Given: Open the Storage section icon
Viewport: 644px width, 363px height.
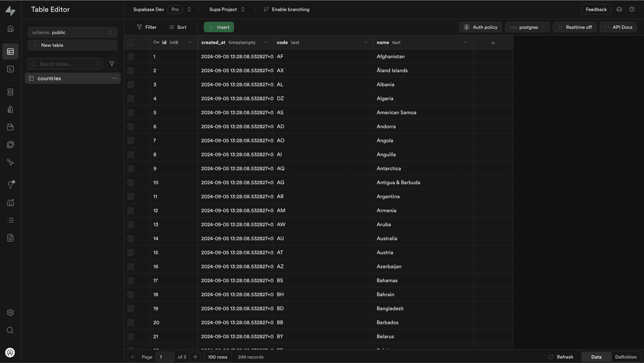Looking at the screenshot, I should 10,127.
